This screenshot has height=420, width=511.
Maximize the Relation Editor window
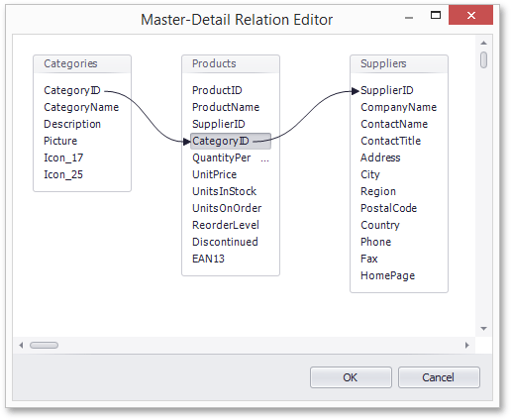(436, 15)
